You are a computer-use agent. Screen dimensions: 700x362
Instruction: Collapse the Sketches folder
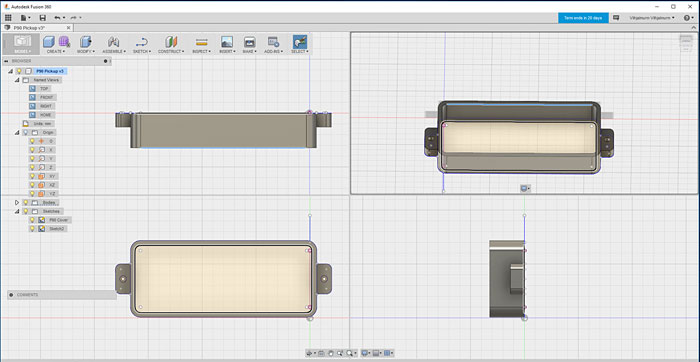click(x=17, y=211)
